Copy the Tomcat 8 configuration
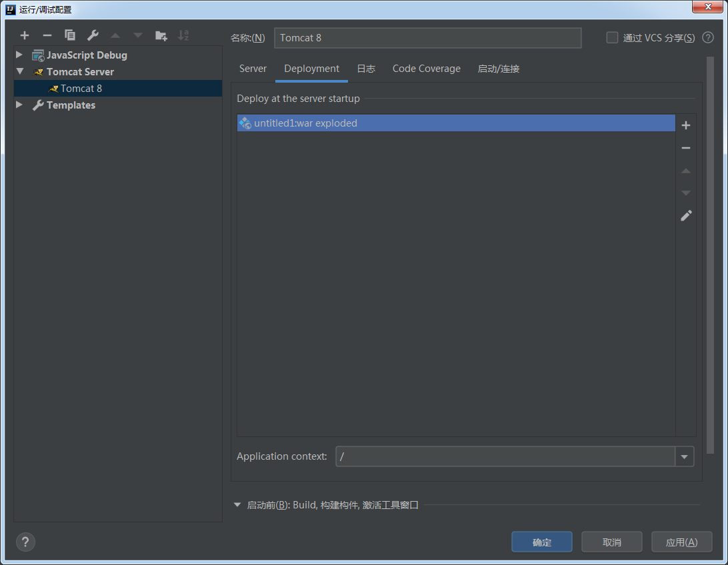 click(x=69, y=35)
